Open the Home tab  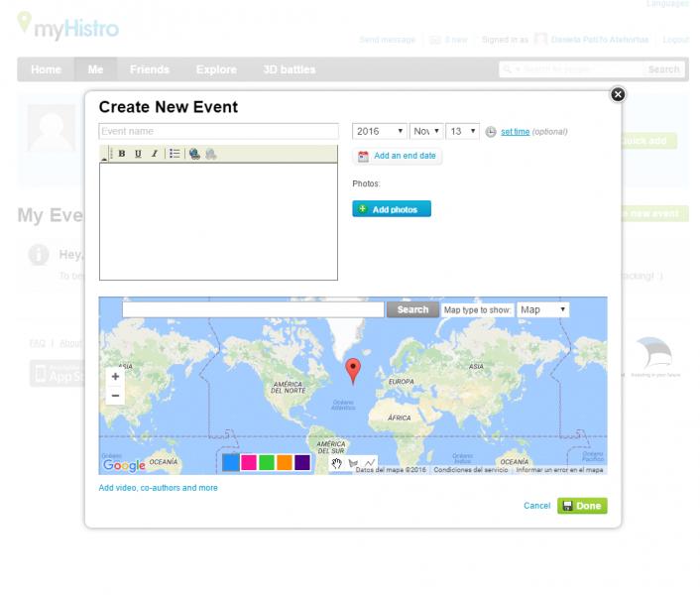pos(46,69)
